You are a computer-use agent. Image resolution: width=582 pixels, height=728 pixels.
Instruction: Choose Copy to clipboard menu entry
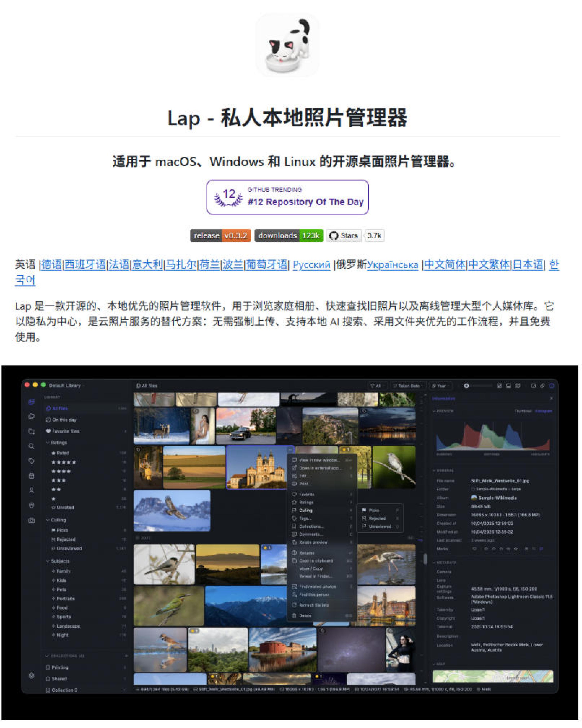pyautogui.click(x=322, y=561)
